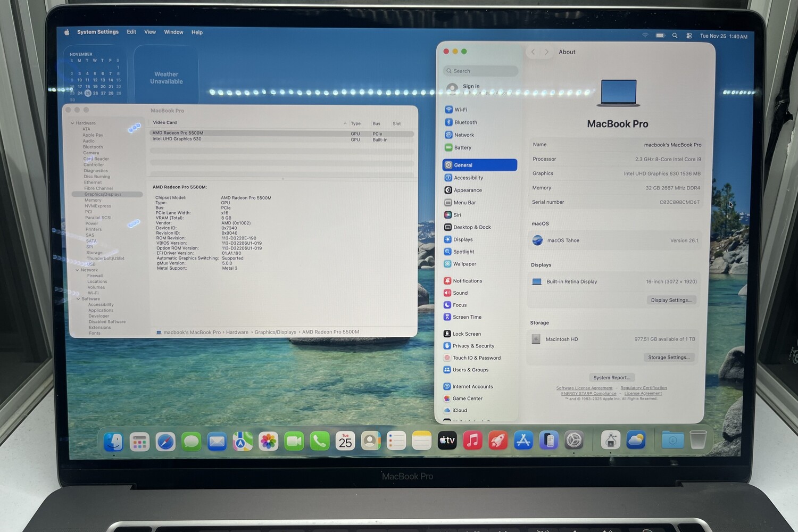This screenshot has width=798, height=532.
Task: Launch Safari from the Dock
Action: pos(165,441)
